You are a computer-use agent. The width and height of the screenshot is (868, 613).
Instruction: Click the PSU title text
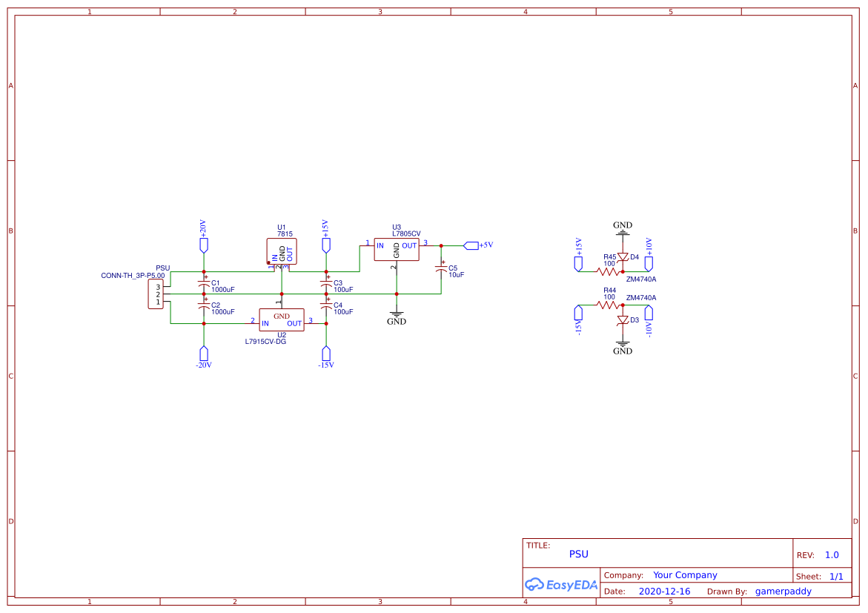coord(578,554)
